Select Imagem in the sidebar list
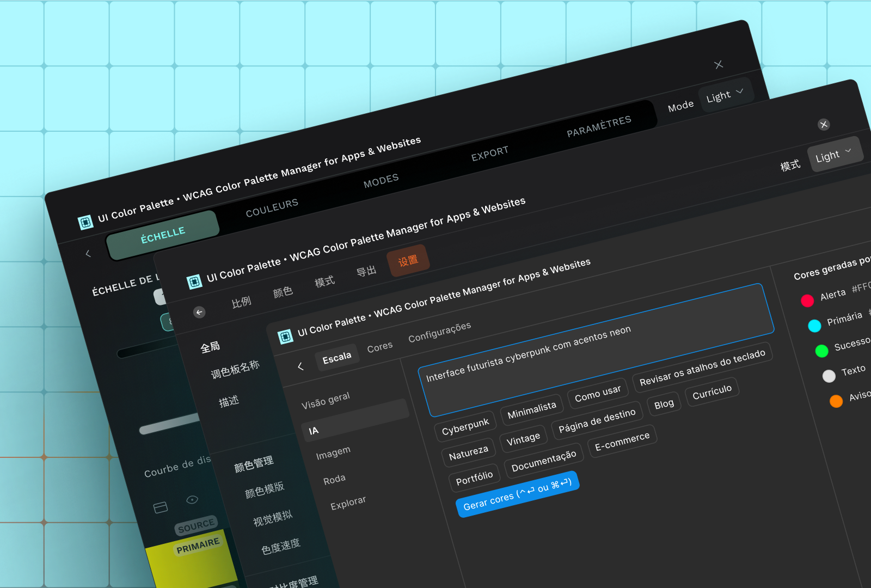871x588 pixels. click(333, 453)
